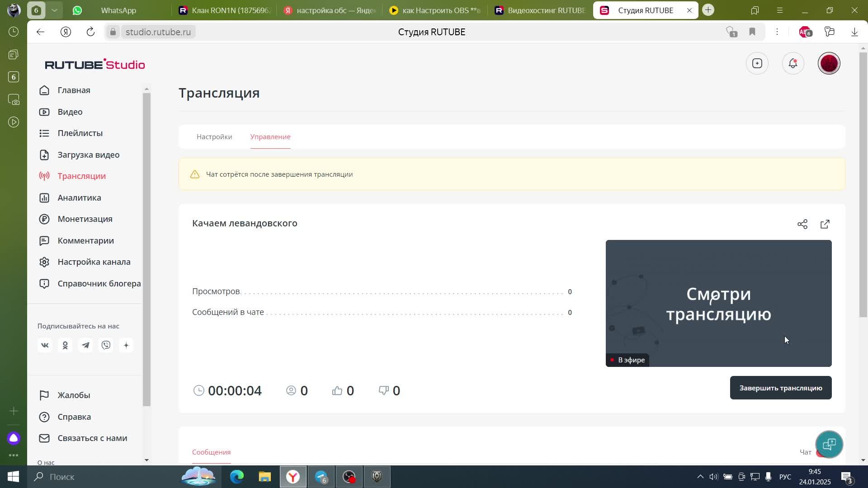Select the Управление tab
This screenshot has height=488, width=868.
coord(270,137)
